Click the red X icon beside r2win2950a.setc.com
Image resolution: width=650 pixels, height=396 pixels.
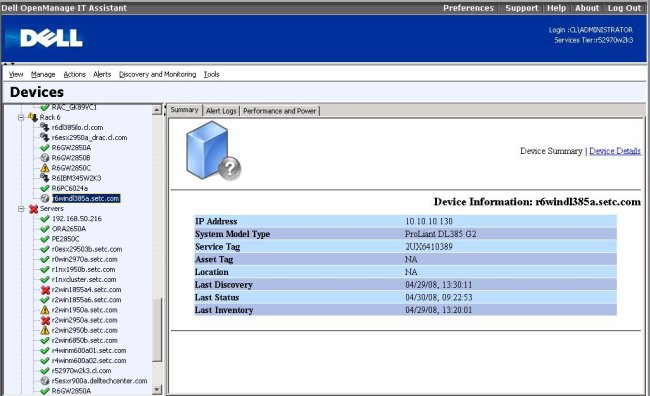point(45,320)
